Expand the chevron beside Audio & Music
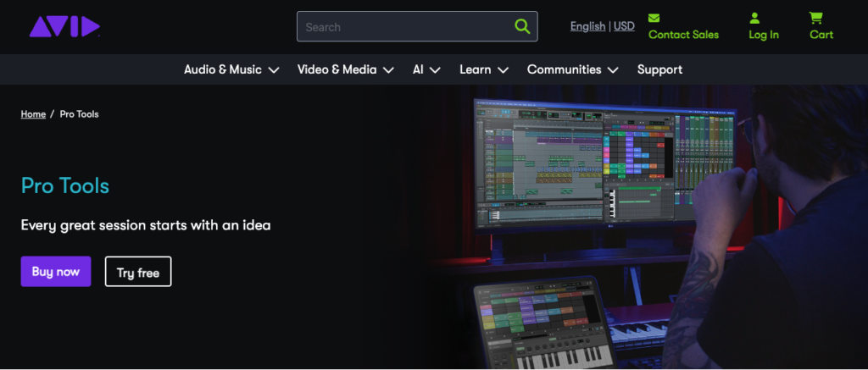 coord(274,70)
